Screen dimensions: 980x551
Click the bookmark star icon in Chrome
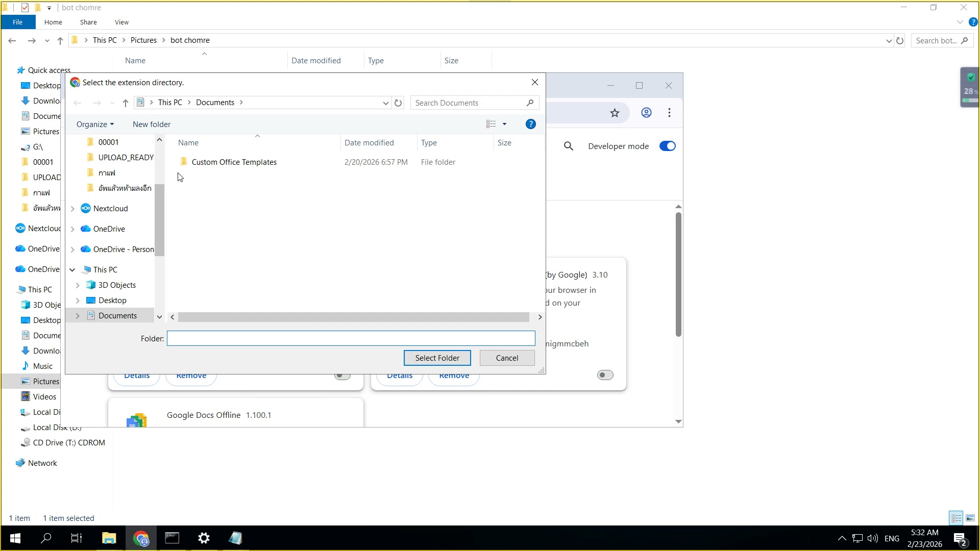(x=615, y=113)
